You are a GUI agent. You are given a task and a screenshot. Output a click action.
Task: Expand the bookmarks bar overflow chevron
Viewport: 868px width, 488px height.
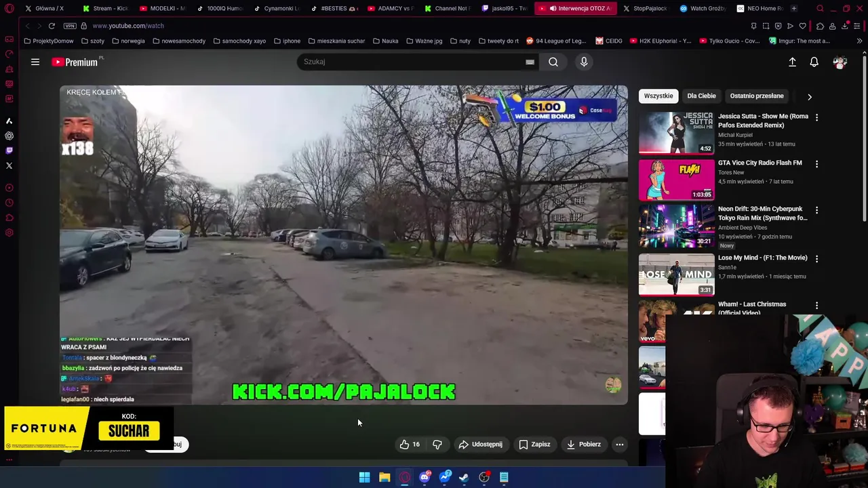coord(859,41)
